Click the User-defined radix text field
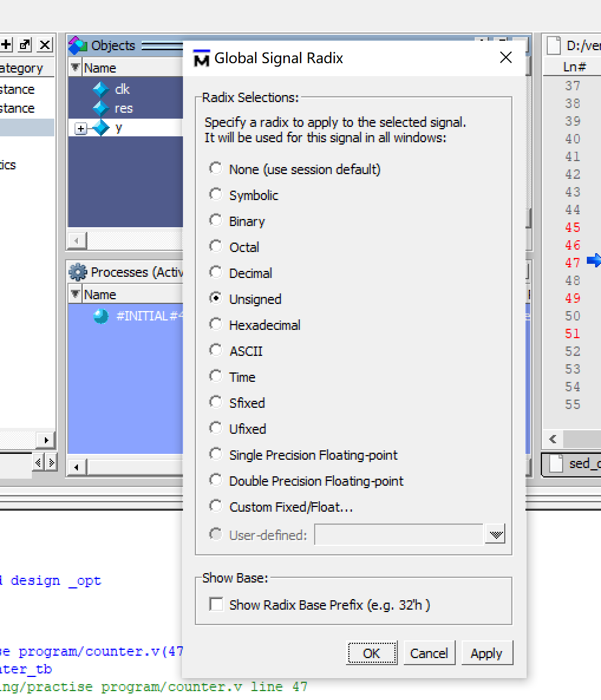The image size is (601, 700). pyautogui.click(x=399, y=534)
